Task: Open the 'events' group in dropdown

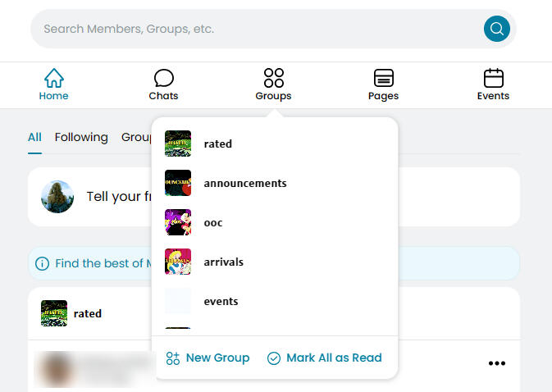Action: click(221, 301)
